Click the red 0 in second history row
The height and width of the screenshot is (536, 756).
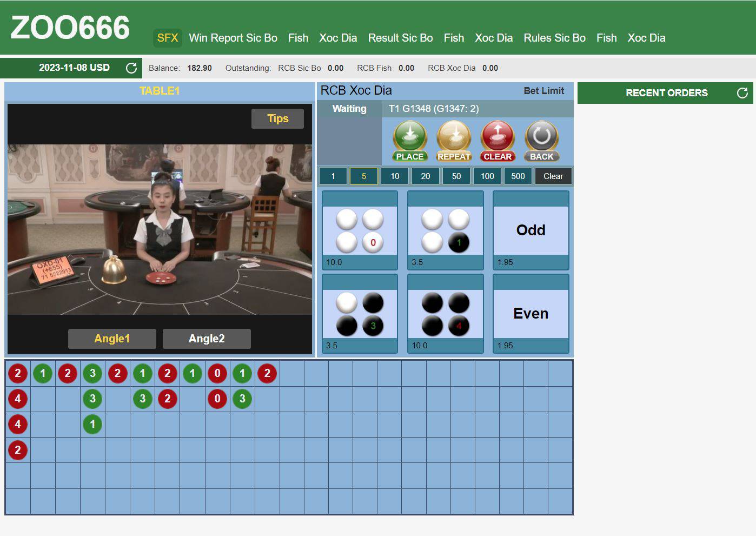click(x=217, y=399)
